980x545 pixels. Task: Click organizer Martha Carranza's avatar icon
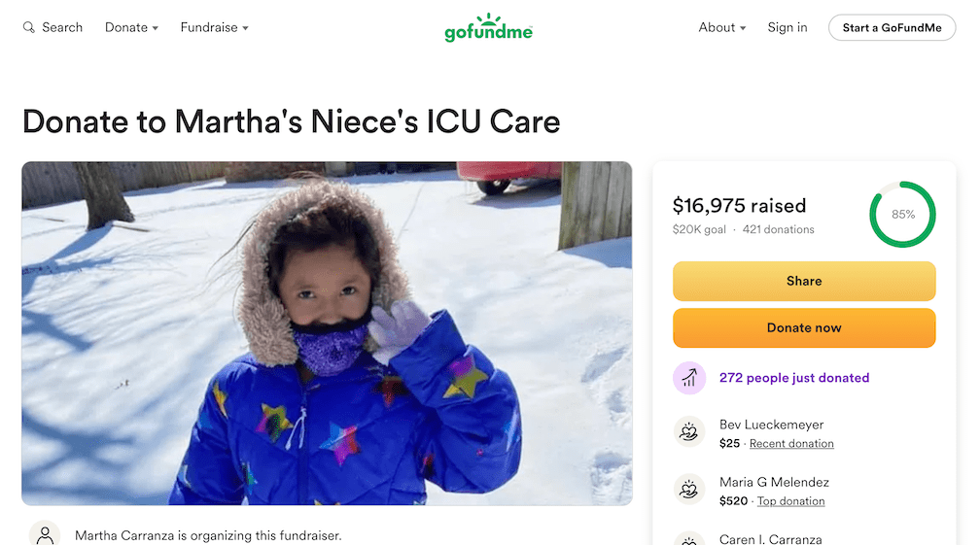[x=45, y=535]
